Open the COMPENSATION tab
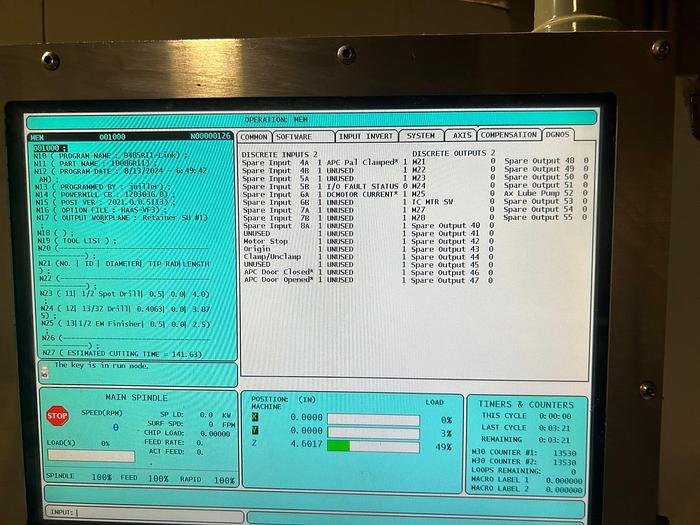 coord(508,135)
